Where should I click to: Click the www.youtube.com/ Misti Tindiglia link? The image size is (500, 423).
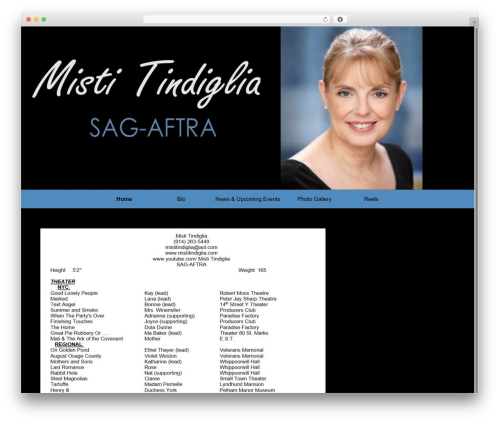(x=191, y=259)
